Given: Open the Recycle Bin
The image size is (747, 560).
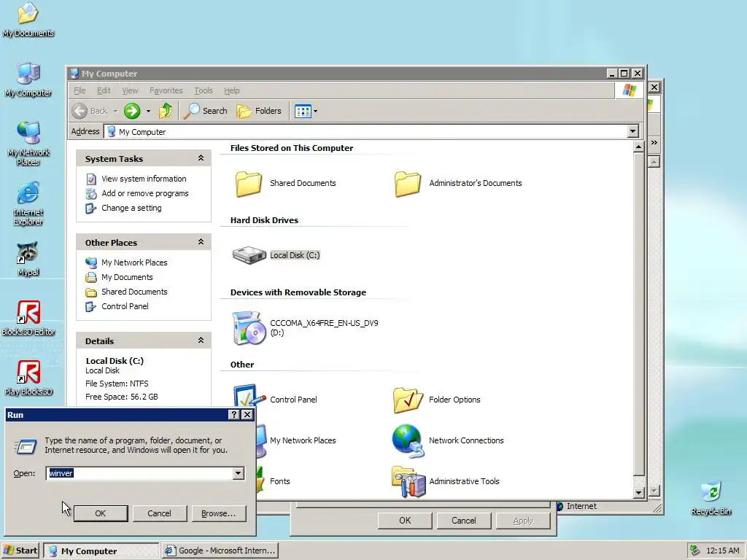Looking at the screenshot, I should click(711, 498).
